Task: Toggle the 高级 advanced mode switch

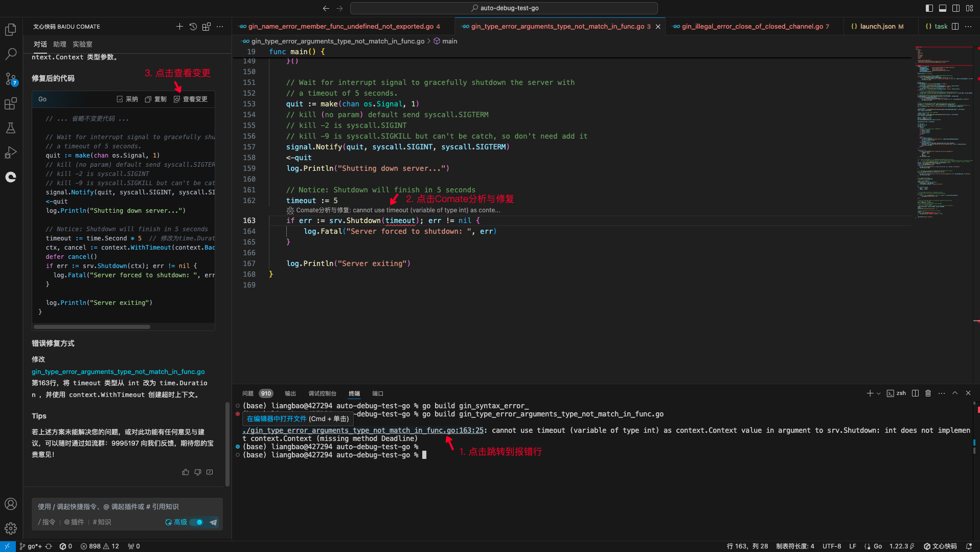Action: (x=196, y=522)
